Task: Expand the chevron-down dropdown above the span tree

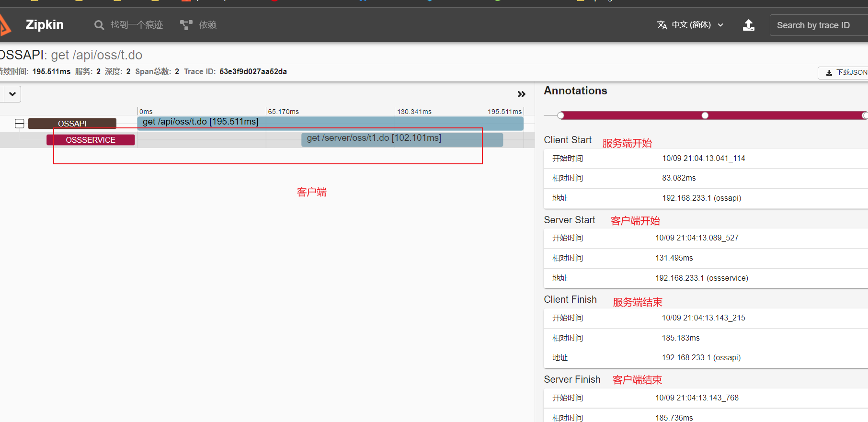Action: tap(12, 94)
